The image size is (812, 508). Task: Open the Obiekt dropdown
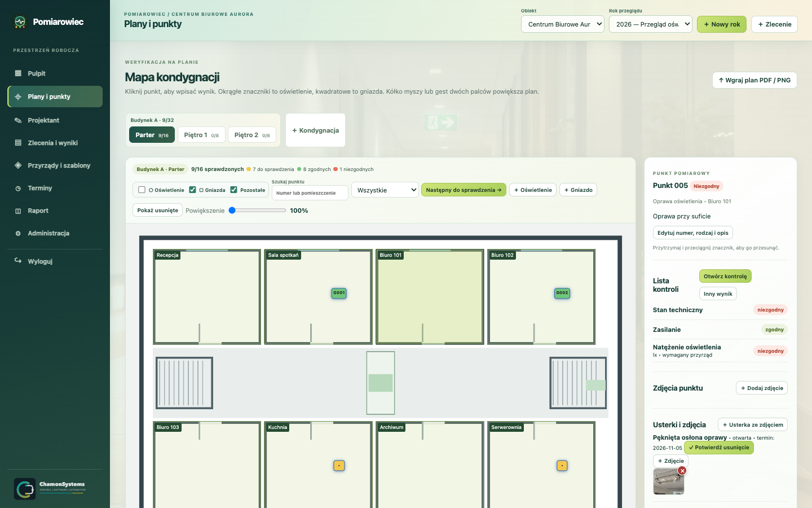(563, 24)
